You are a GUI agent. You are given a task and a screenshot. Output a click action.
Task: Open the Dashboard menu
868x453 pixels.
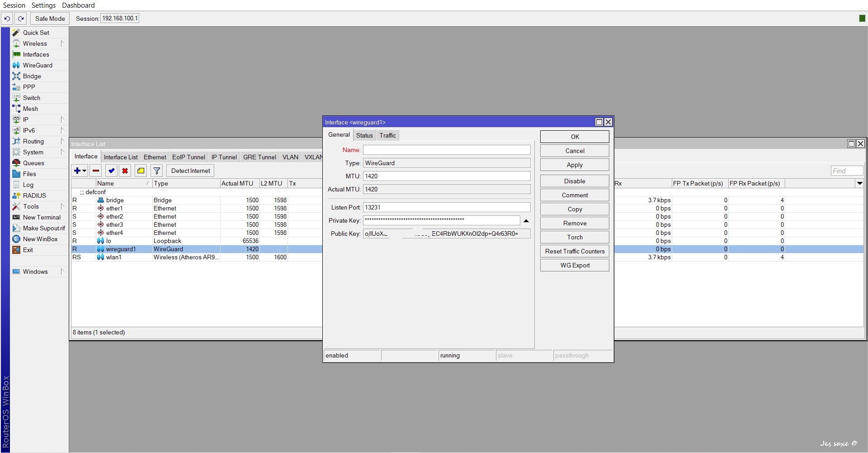(78, 5)
